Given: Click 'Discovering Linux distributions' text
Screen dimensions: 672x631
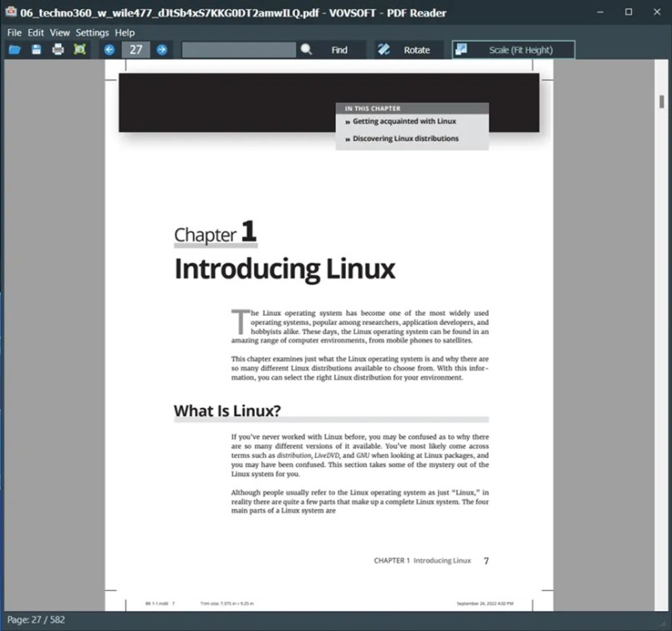Looking at the screenshot, I should click(x=406, y=138).
